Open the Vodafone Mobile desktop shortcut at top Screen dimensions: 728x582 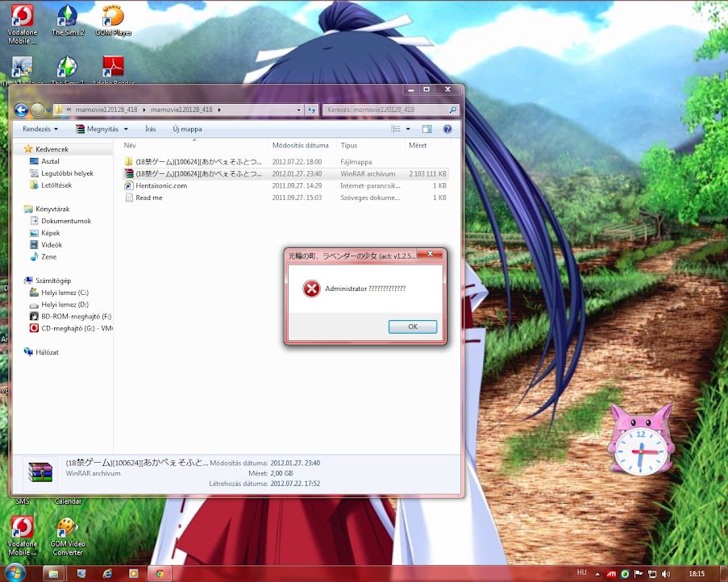(x=22, y=24)
